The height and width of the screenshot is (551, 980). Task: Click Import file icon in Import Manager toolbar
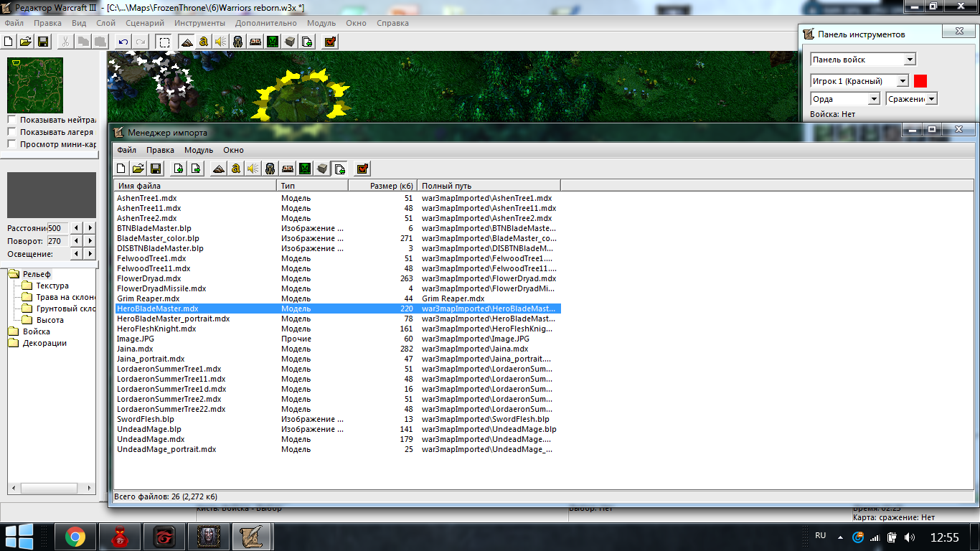coord(178,169)
